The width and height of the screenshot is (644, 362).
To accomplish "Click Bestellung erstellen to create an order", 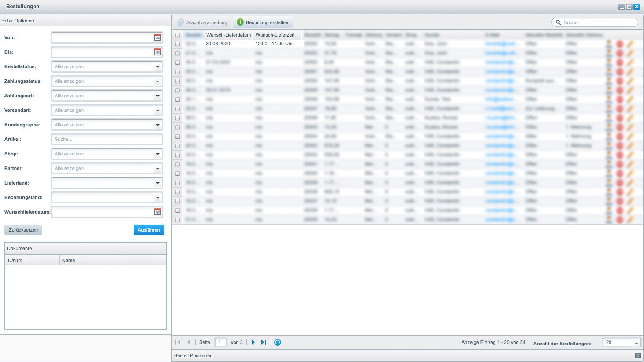I will pyautogui.click(x=263, y=22).
